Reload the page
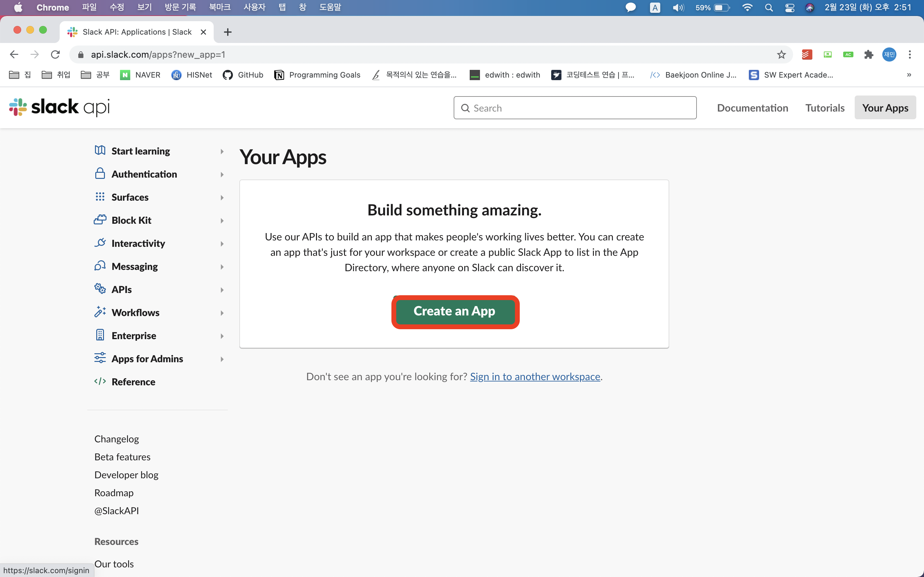The width and height of the screenshot is (924, 577). [56, 54]
